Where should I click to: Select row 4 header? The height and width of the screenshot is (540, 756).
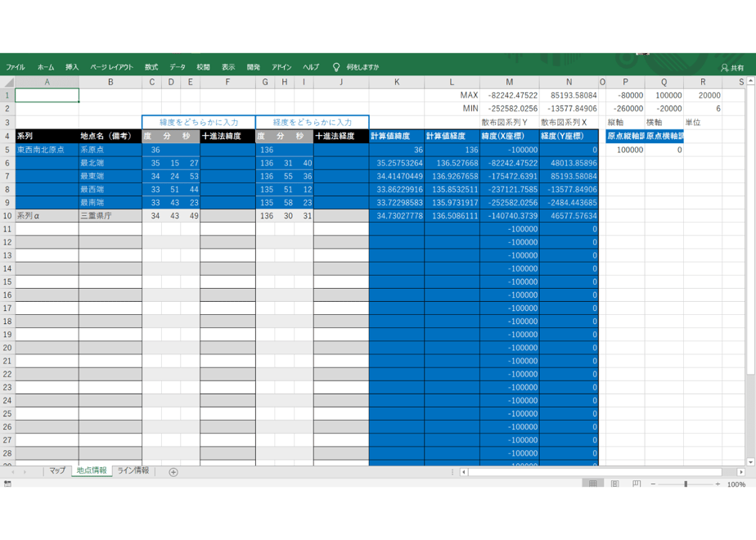(7, 136)
